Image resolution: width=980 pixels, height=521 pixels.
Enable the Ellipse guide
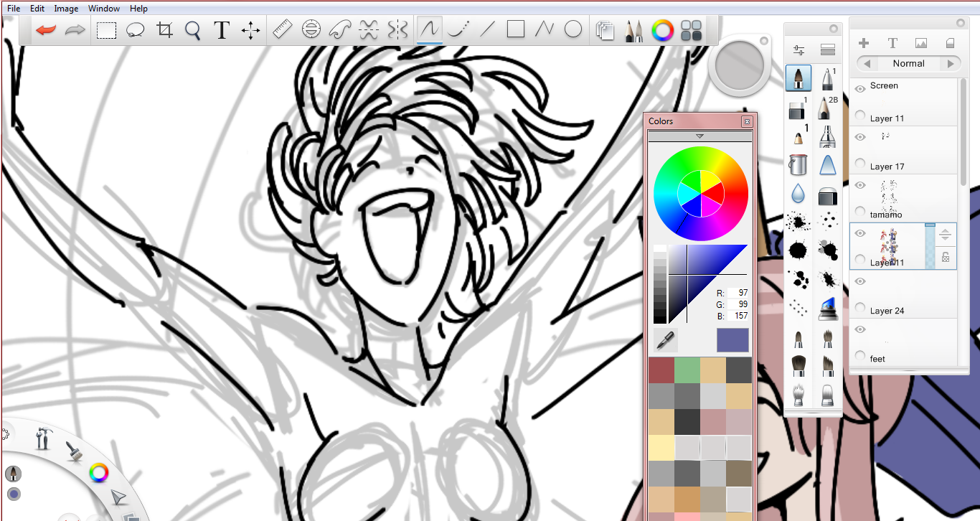[x=311, y=29]
